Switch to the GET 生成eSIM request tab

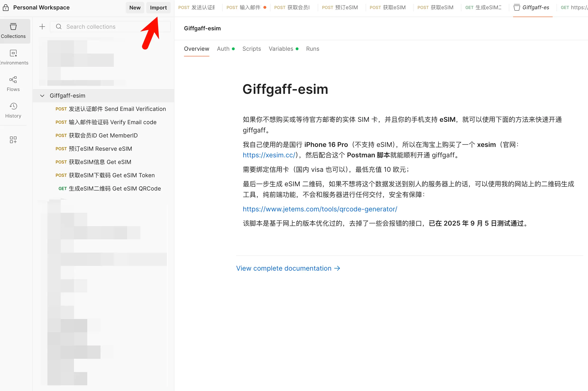pyautogui.click(x=483, y=8)
